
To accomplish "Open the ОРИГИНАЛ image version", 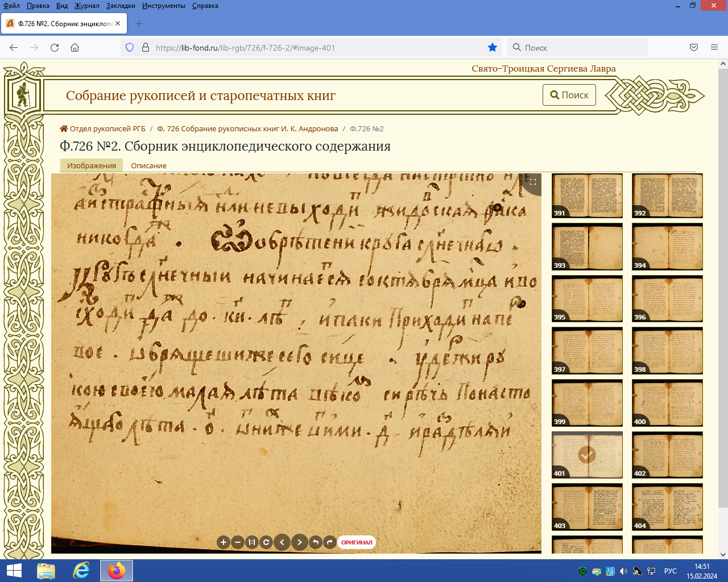I will coord(357,542).
